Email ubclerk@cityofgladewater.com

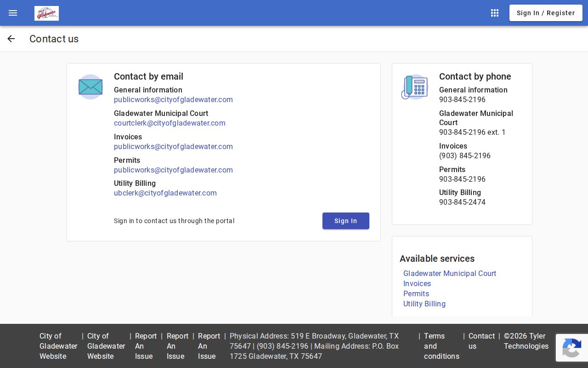tap(165, 193)
